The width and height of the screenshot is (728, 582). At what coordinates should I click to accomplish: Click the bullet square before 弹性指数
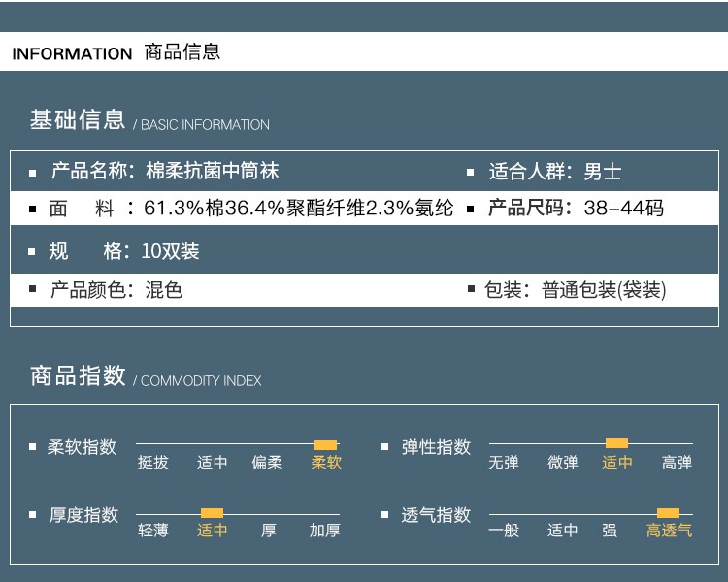tap(387, 447)
